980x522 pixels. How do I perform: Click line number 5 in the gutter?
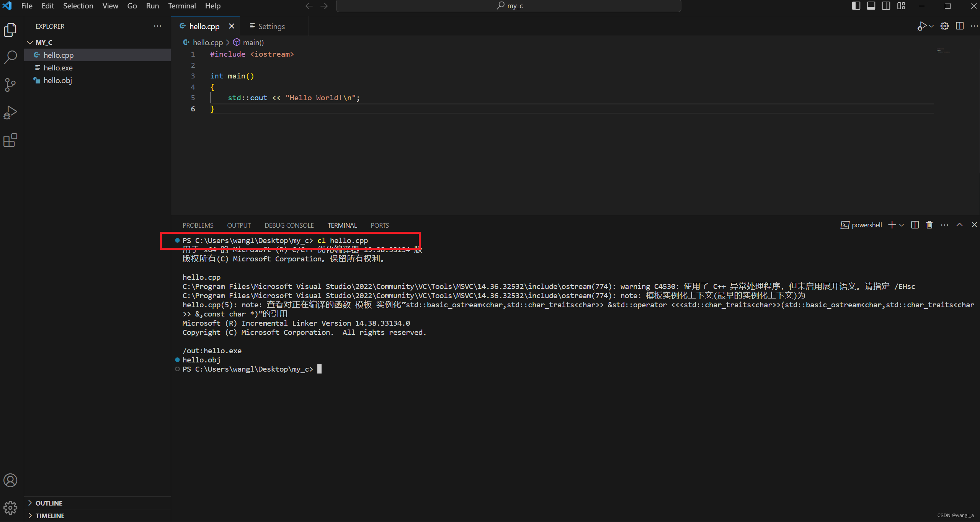193,98
